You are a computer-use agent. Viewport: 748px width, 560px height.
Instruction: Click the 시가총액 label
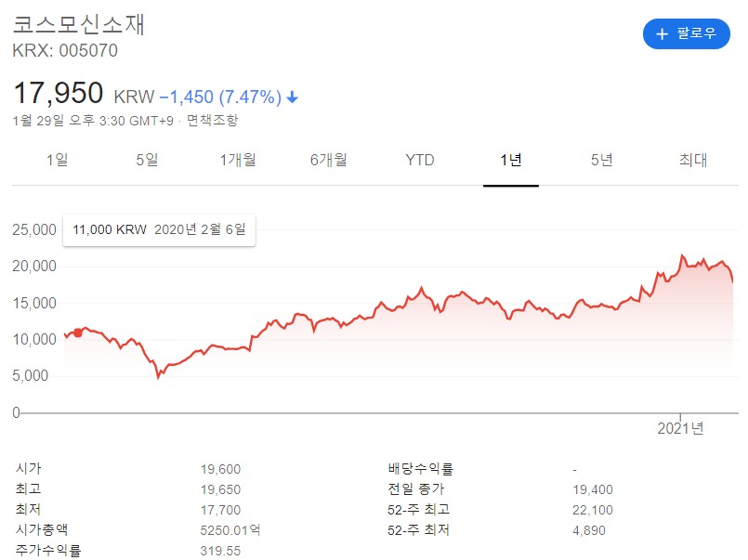pos(42,529)
